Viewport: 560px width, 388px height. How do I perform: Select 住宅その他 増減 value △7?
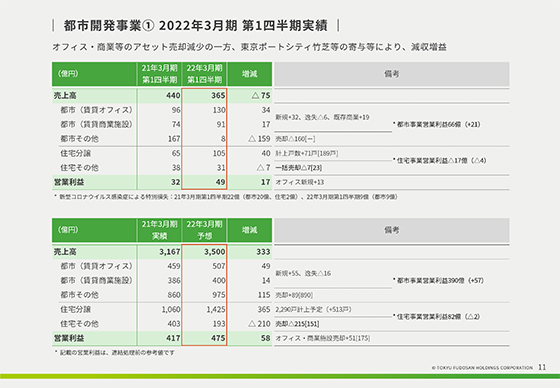tap(264, 168)
